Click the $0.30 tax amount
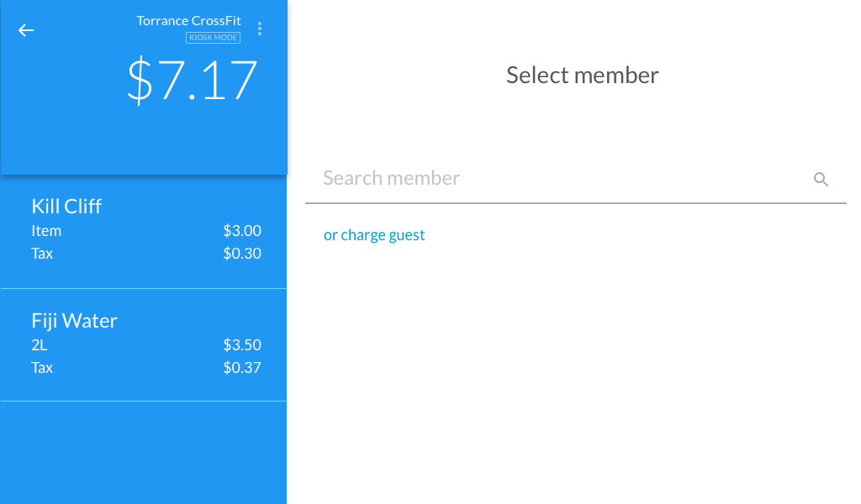This screenshot has height=504, width=861. [242, 254]
